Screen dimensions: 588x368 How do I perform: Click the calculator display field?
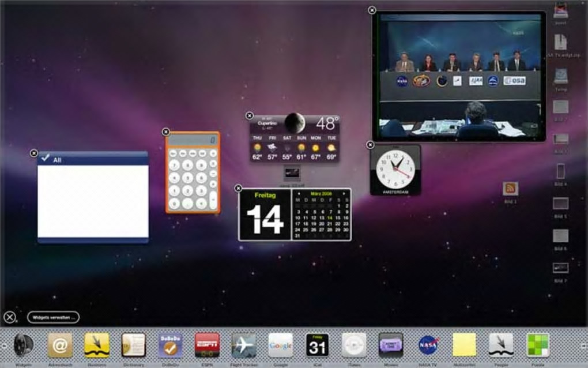tap(193, 140)
